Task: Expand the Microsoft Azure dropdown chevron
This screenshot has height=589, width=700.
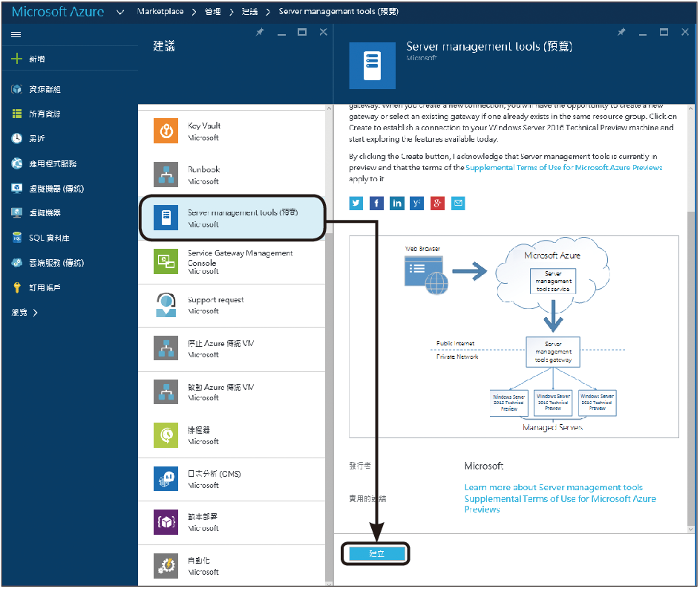Action: click(120, 12)
